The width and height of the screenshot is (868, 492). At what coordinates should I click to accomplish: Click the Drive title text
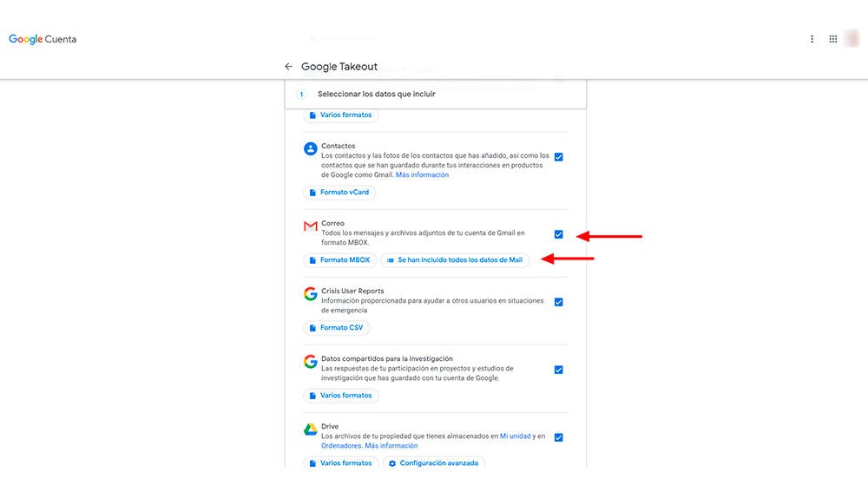[330, 426]
